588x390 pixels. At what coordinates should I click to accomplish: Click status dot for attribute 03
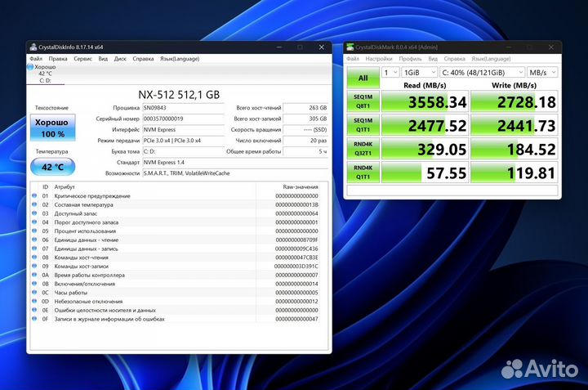click(x=34, y=213)
